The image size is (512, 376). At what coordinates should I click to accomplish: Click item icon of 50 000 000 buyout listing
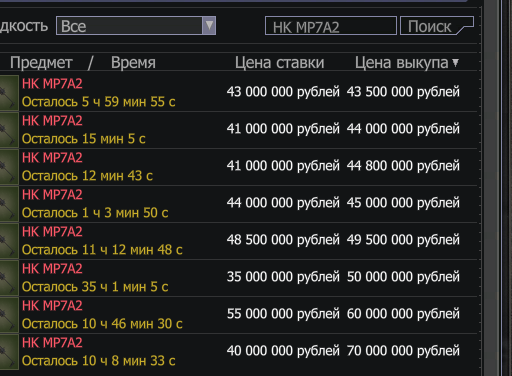pos(9,277)
